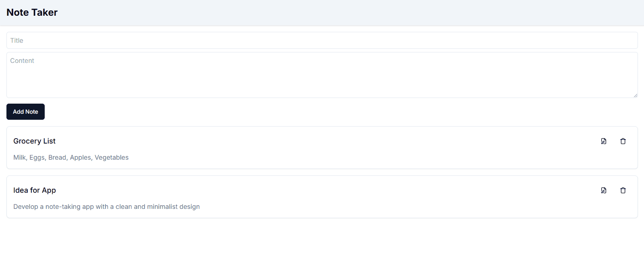Click into the Title input field
This screenshot has height=277, width=644.
point(322,40)
